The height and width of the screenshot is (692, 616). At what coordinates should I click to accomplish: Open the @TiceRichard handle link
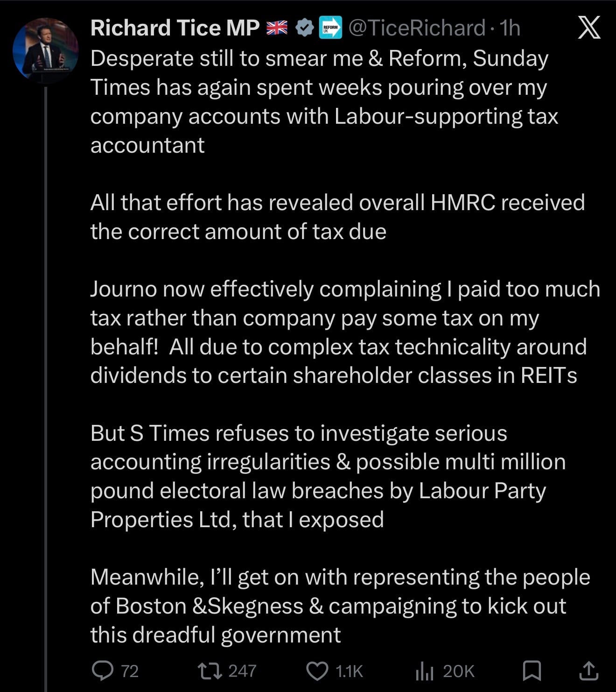pyautogui.click(x=417, y=28)
